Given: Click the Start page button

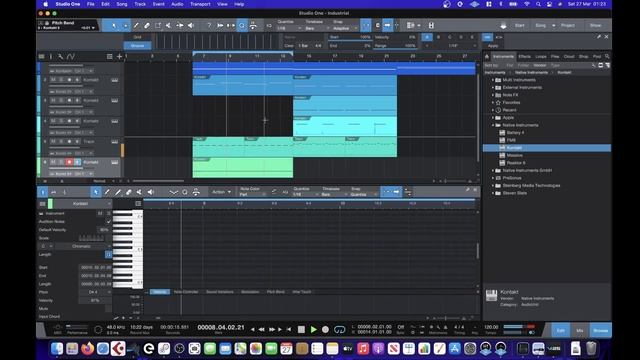Looking at the screenshot, I should pyautogui.click(x=520, y=25).
